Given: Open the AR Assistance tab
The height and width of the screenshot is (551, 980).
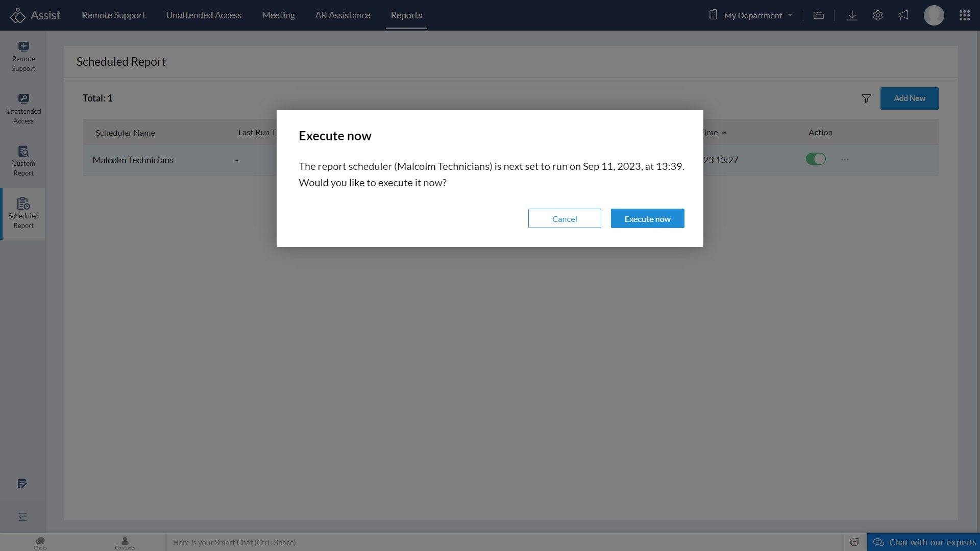Looking at the screenshot, I should pos(342,15).
